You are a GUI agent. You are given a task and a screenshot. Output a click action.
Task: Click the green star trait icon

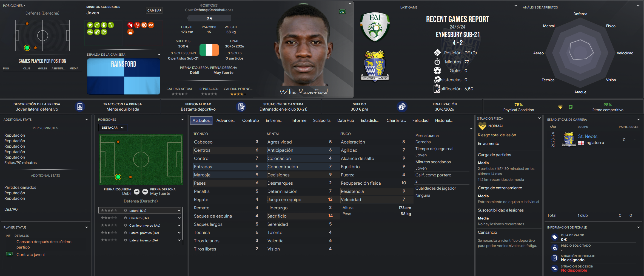coord(90,25)
